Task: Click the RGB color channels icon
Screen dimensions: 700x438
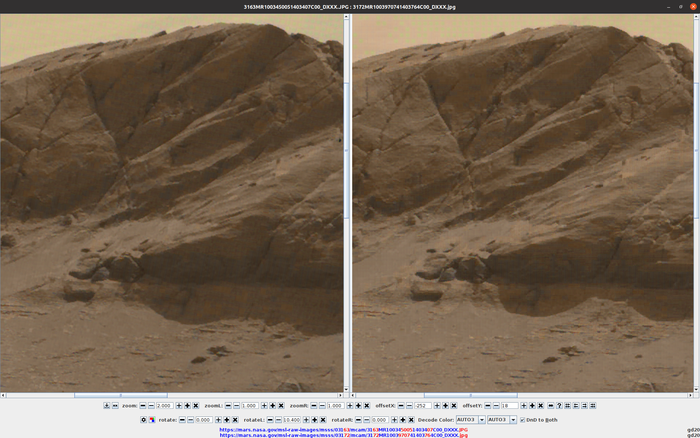Action: [152, 420]
